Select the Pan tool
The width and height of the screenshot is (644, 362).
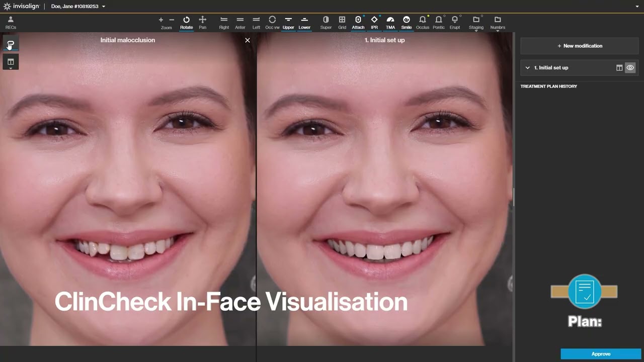[202, 23]
